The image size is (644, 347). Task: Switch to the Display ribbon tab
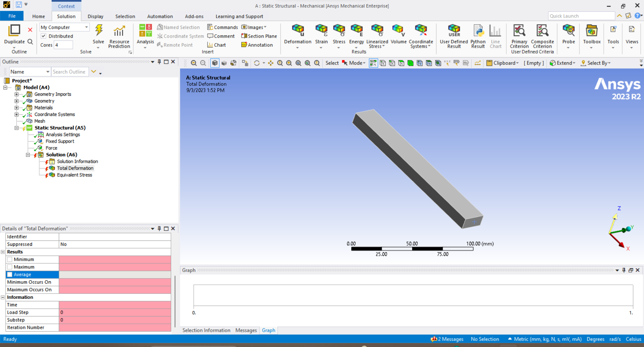click(95, 16)
